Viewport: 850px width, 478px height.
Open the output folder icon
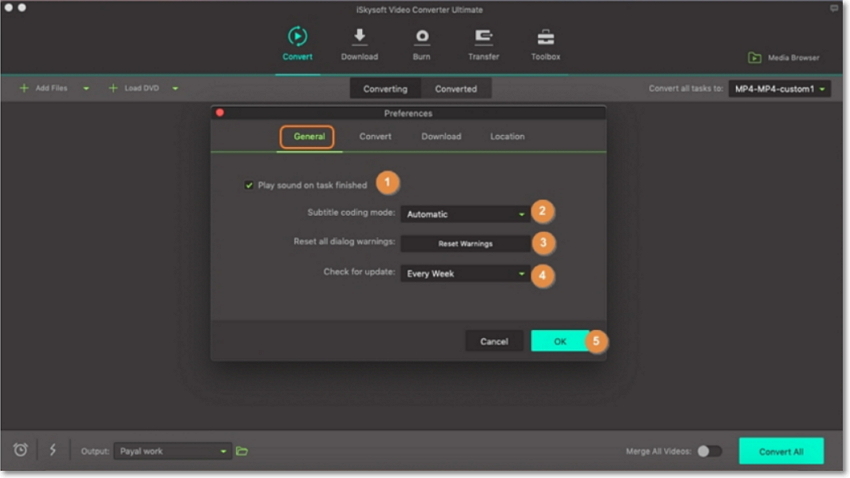[242, 451]
